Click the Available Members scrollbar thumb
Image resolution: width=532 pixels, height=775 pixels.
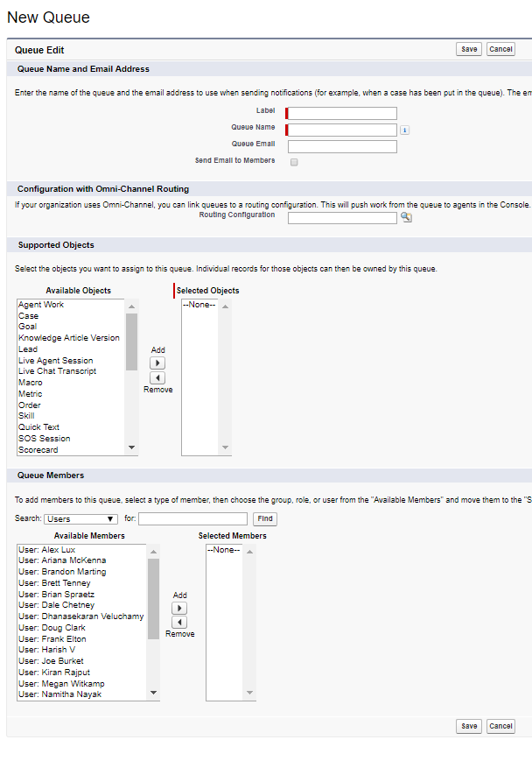(154, 599)
